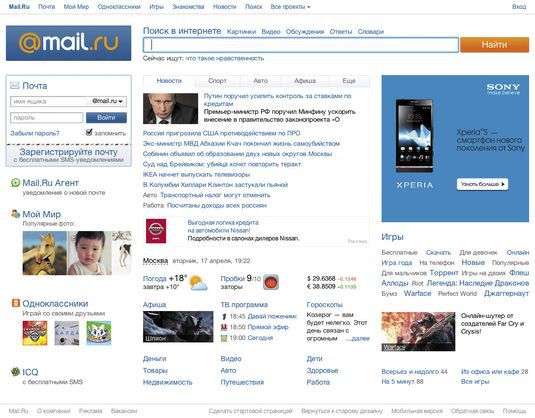The image size is (535, 418).
Task: Click the current search trend что такое нравственность
Action: click(225, 58)
